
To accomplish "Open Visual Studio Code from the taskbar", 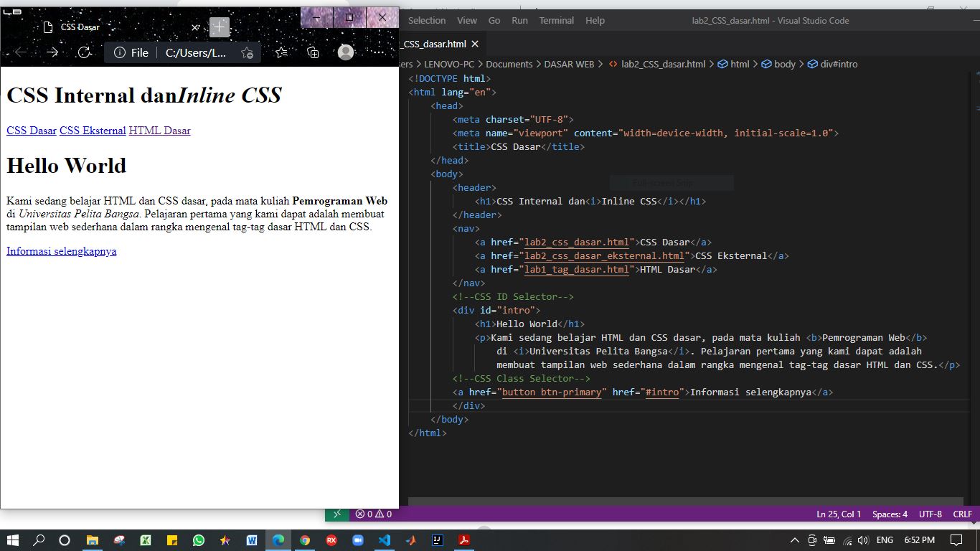I will click(x=384, y=540).
